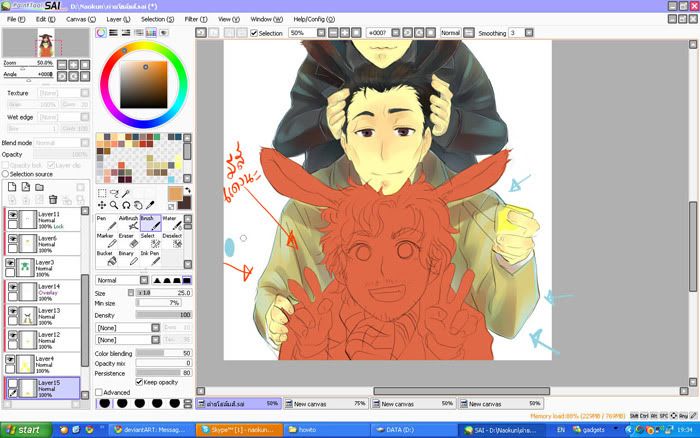The image size is (700, 438).
Task: Switch to the 75% New canvas tab
Action: coord(325,404)
